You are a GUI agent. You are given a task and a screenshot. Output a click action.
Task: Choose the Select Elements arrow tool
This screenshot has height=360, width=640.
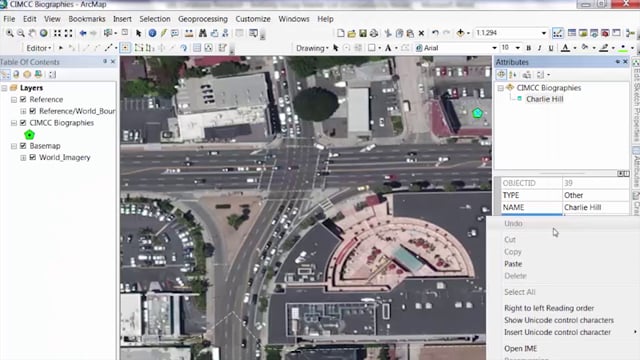138,33
